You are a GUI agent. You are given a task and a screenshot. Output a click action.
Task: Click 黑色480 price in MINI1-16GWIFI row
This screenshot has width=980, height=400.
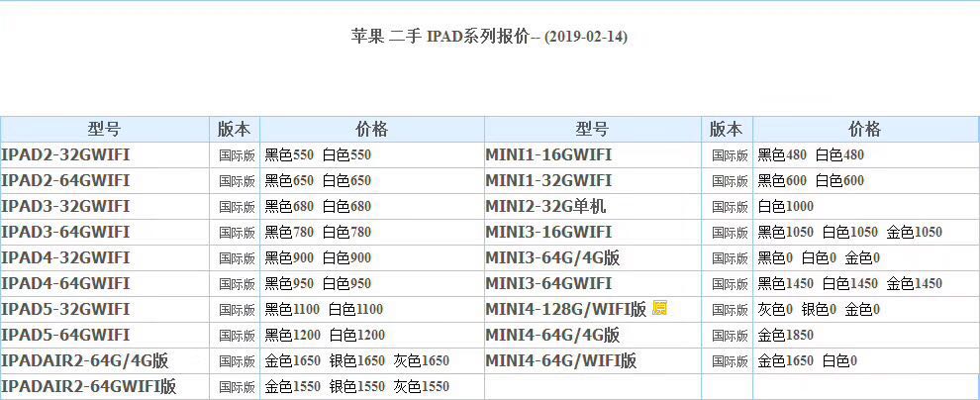[x=782, y=155]
